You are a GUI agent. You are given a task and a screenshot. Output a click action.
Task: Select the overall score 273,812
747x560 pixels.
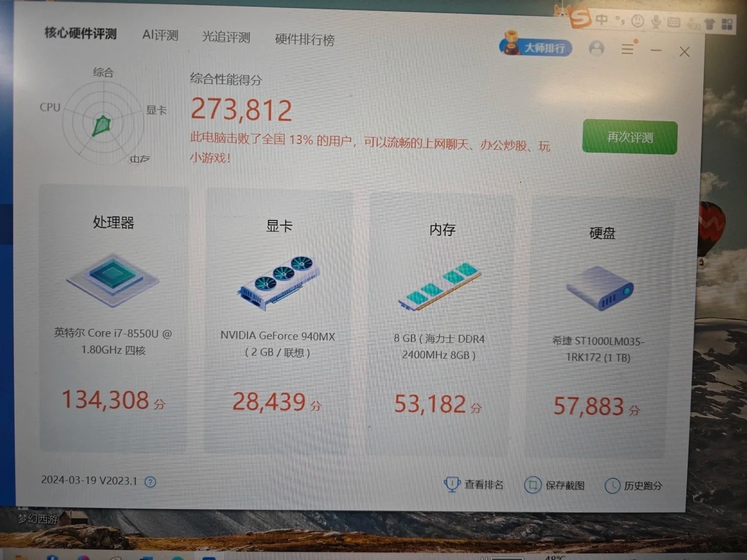click(x=241, y=110)
